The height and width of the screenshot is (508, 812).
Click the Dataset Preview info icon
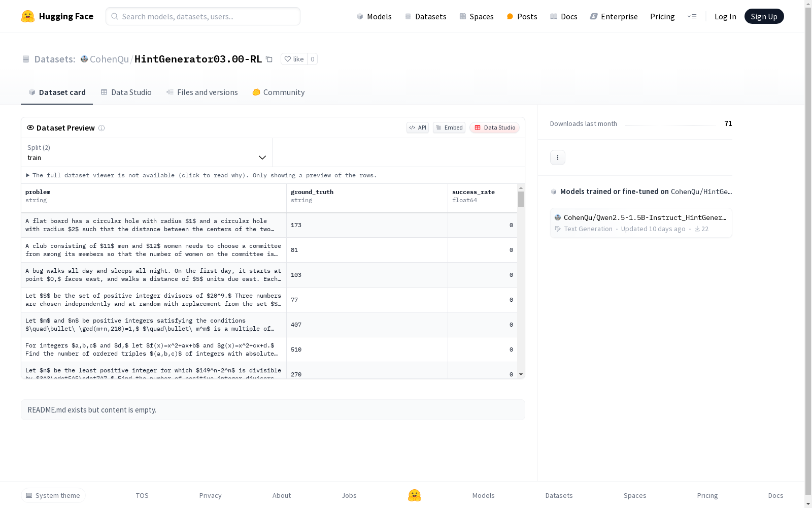click(x=101, y=128)
